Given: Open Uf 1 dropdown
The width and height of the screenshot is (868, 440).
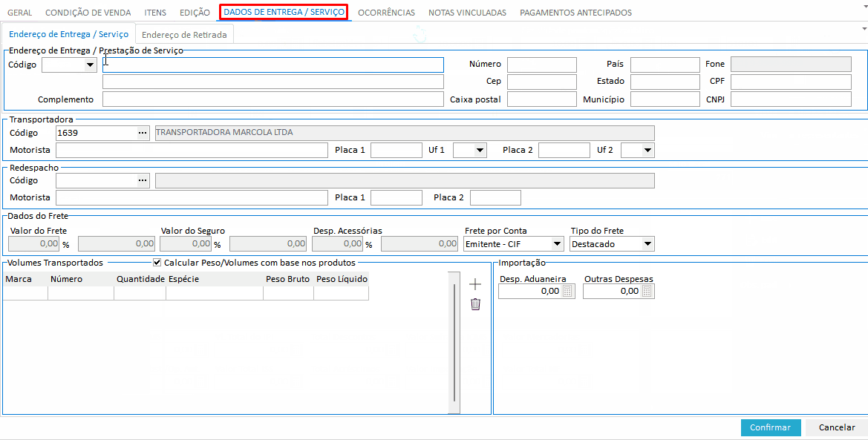Looking at the screenshot, I should click(480, 150).
